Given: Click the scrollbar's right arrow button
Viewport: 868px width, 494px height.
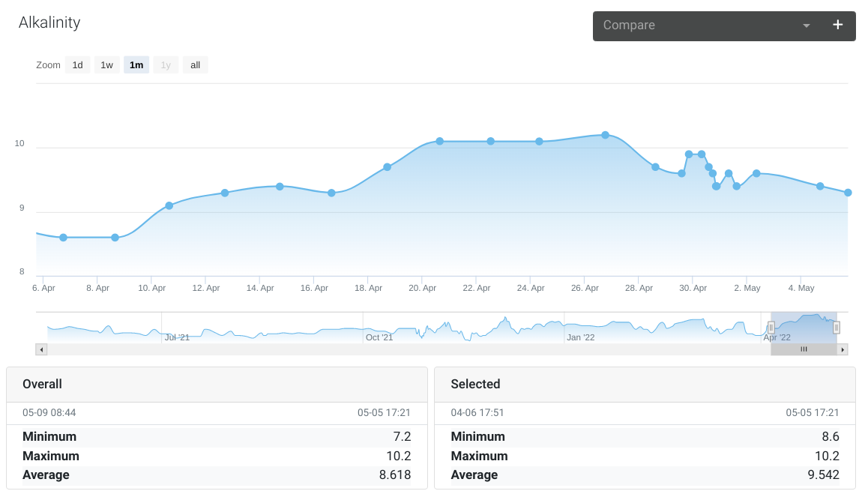Looking at the screenshot, I should pyautogui.click(x=843, y=349).
